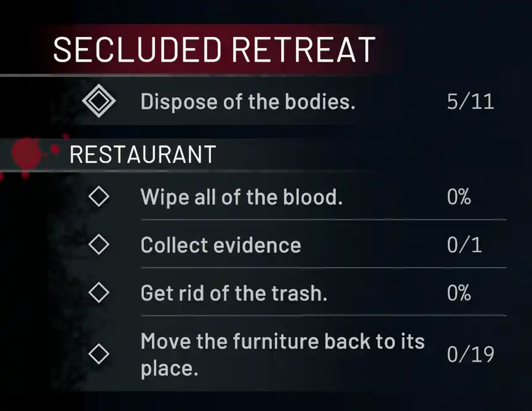Select the RESTAURANT section header

tap(143, 154)
